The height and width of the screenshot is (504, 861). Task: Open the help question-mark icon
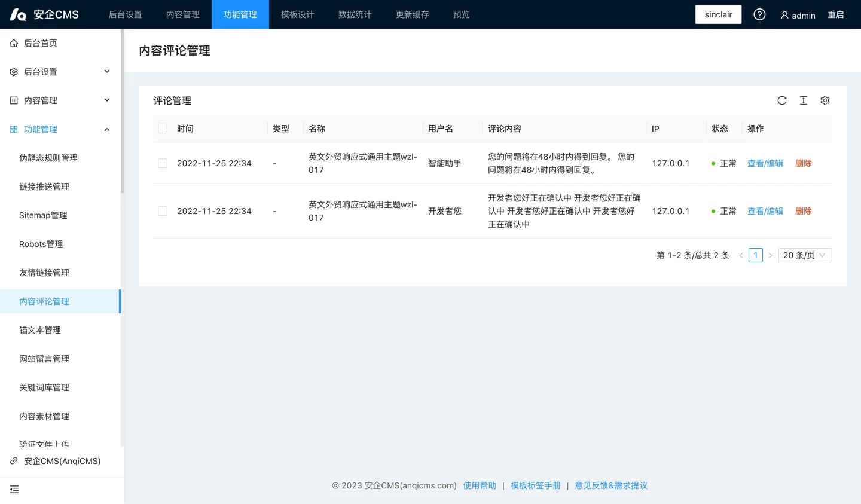point(759,14)
